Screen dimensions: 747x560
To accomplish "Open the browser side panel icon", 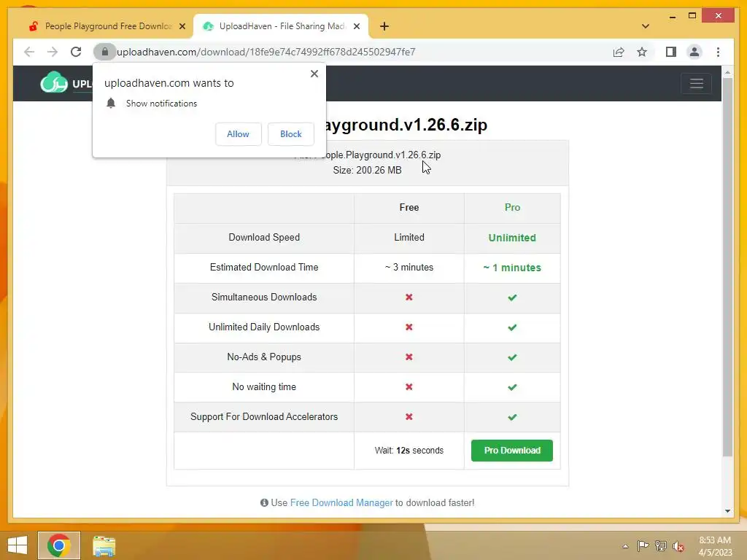I will [x=671, y=52].
